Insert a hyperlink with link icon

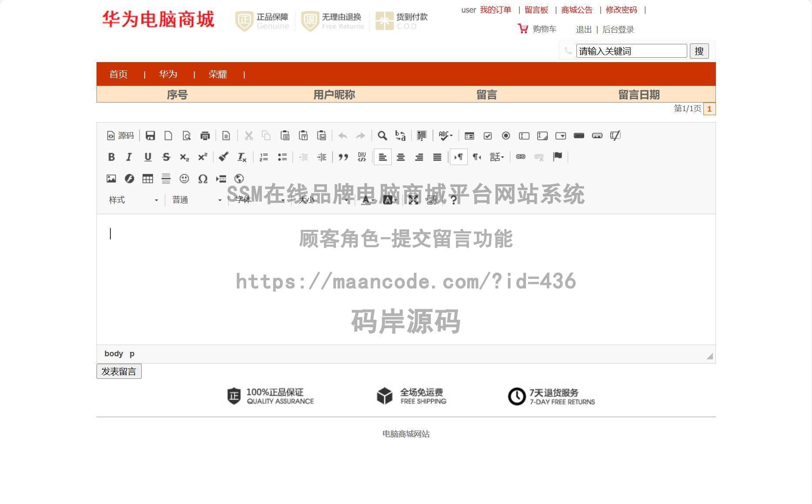[520, 157]
